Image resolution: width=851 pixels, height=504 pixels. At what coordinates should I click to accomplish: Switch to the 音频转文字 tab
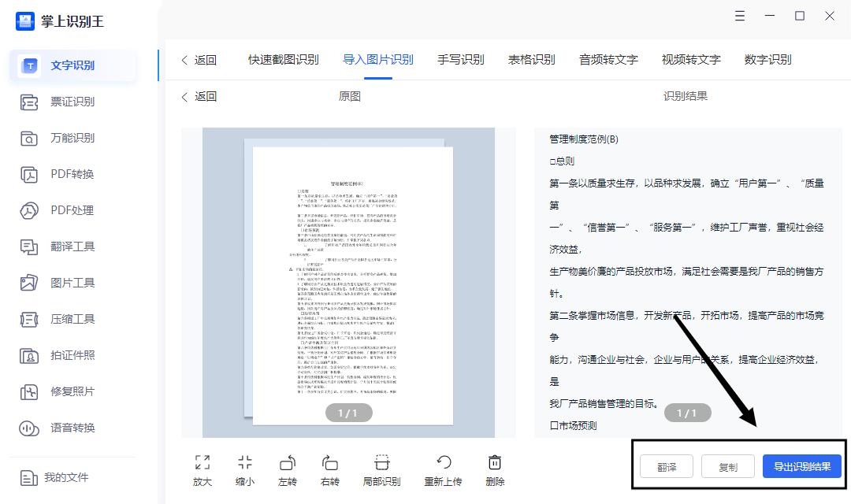608,59
